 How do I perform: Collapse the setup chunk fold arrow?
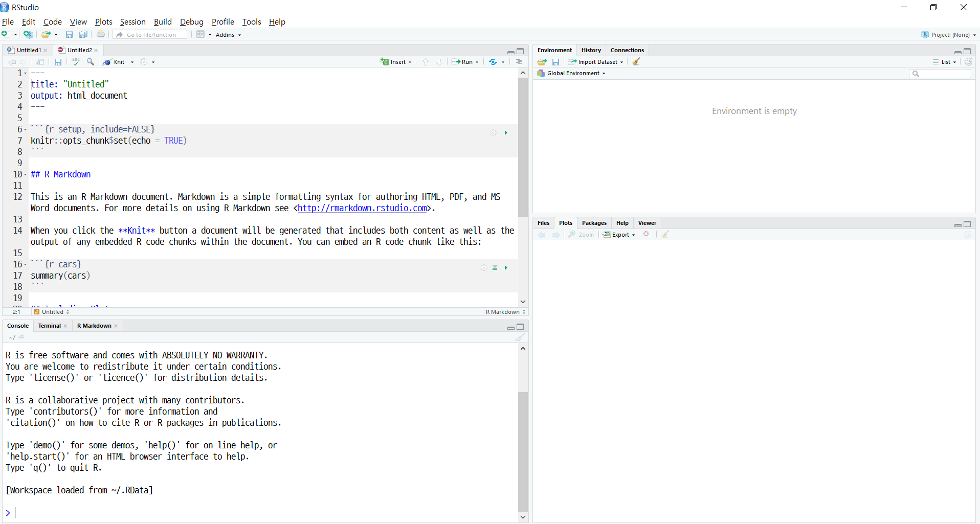(x=26, y=130)
